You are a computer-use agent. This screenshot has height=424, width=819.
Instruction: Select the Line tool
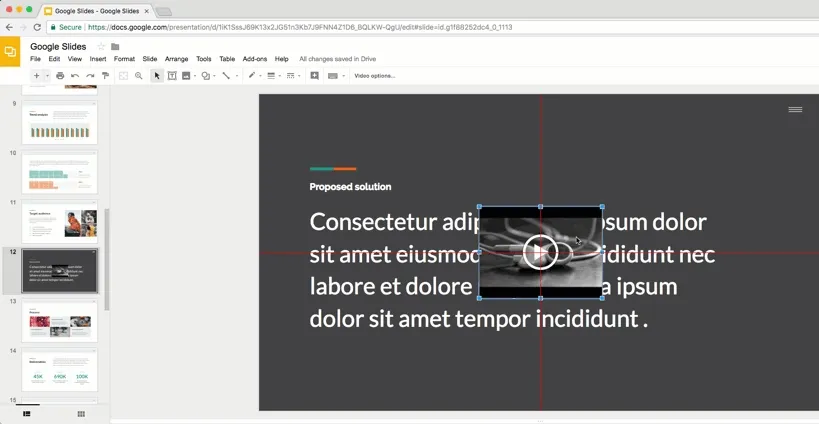click(226, 76)
